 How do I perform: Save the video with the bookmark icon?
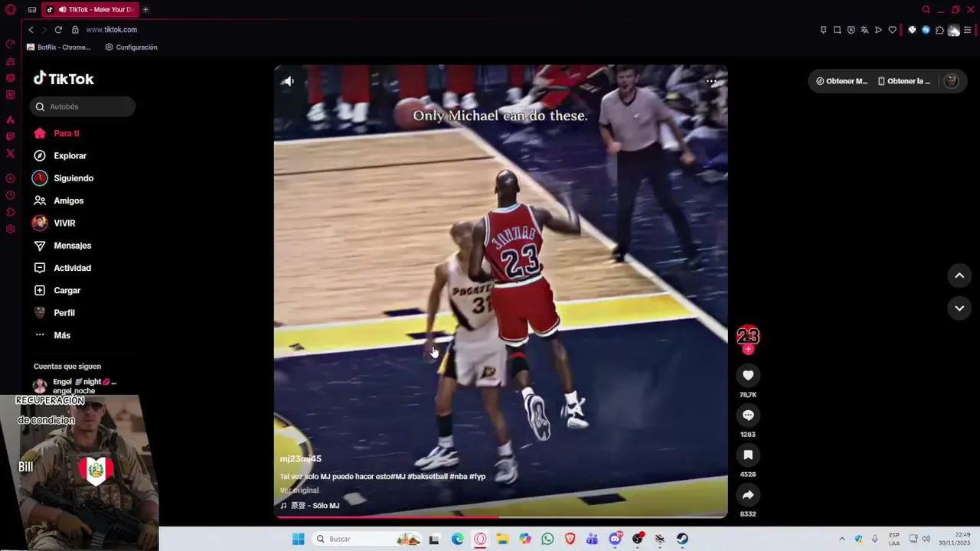(748, 455)
